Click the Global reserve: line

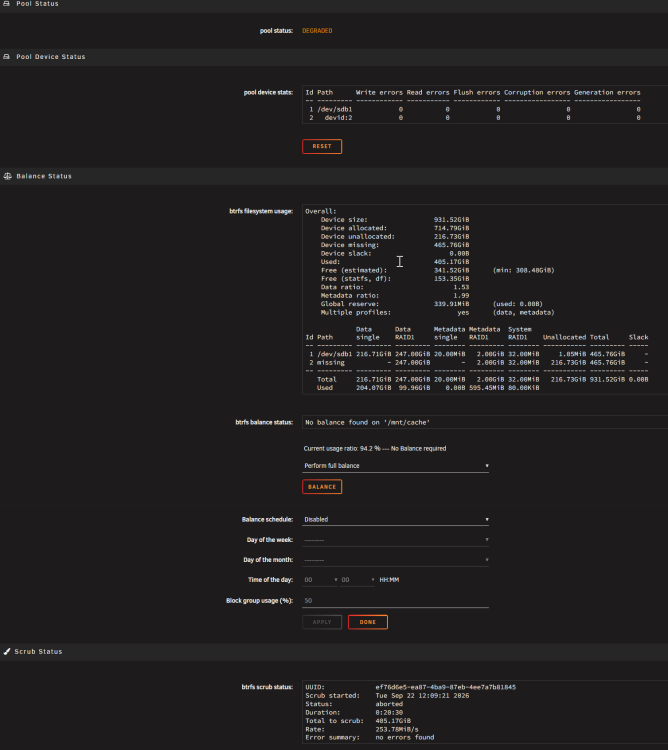coord(432,304)
